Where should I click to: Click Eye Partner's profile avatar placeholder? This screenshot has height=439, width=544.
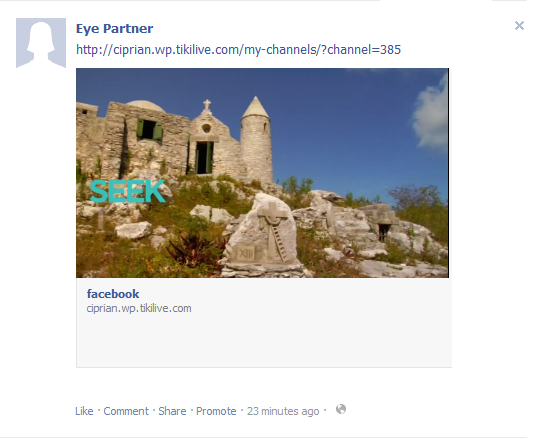click(41, 43)
